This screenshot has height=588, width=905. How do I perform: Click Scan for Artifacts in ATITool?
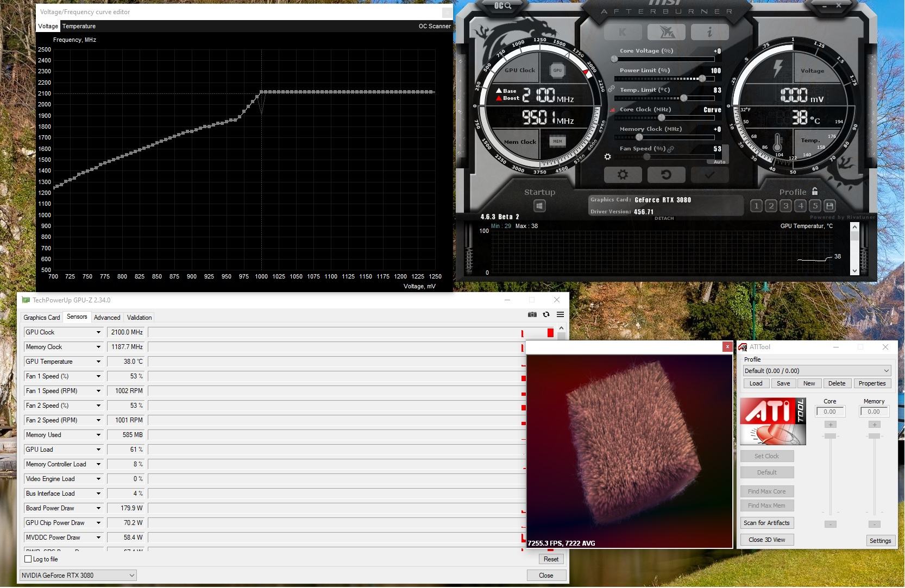click(x=766, y=523)
